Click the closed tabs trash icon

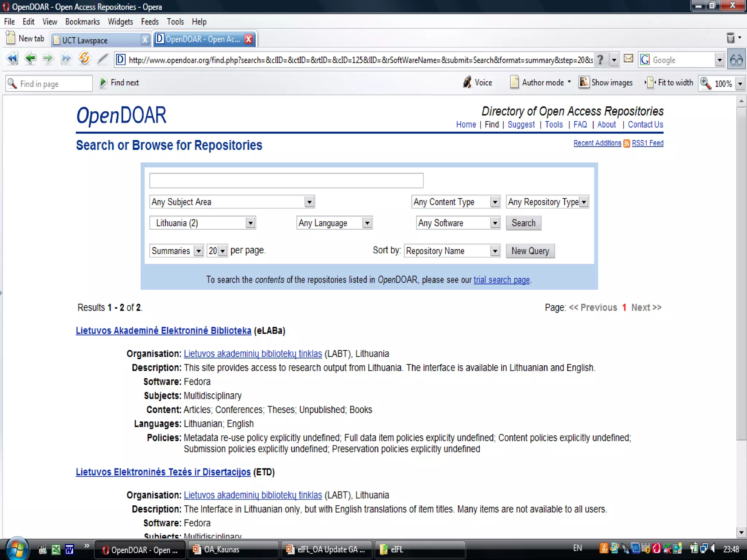click(x=731, y=38)
